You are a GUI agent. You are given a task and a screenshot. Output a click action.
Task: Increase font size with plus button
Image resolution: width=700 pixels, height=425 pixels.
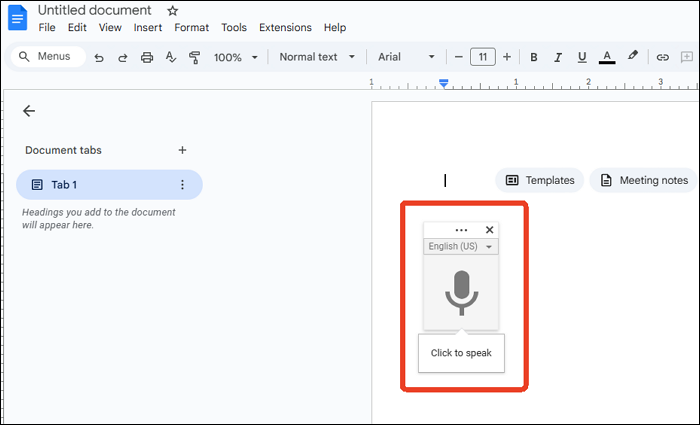507,57
